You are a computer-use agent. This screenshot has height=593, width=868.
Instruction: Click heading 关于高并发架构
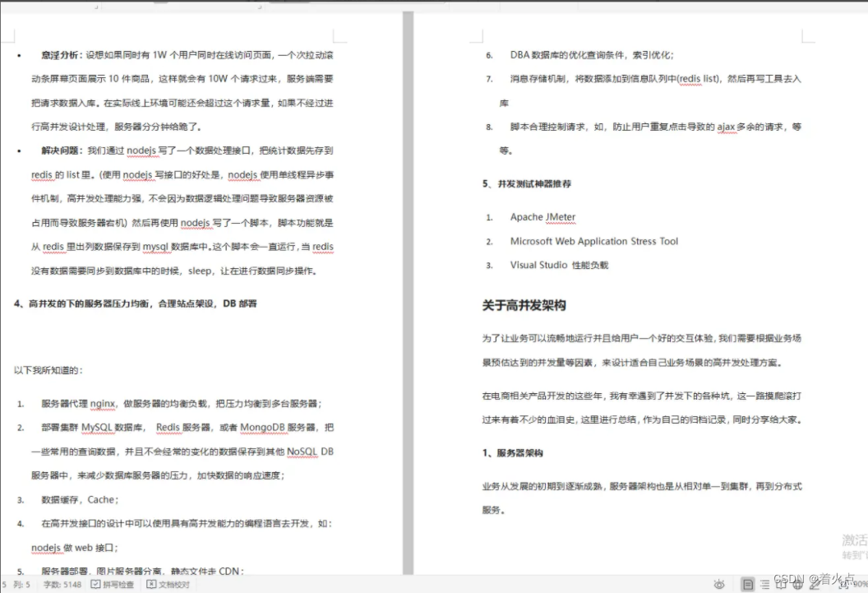[x=524, y=306]
